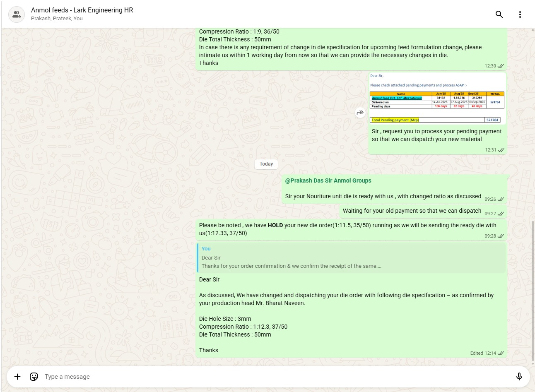Click the members list Prakash, Prateek, You

pos(57,19)
